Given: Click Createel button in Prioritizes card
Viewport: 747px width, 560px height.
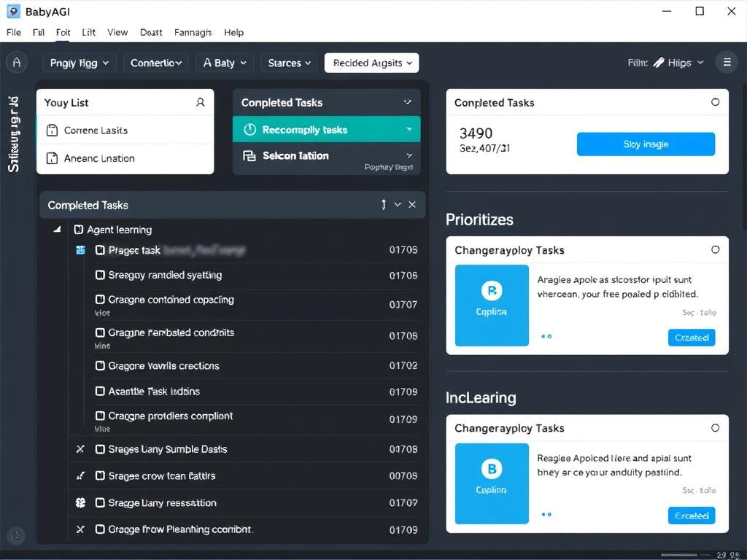Looking at the screenshot, I should pyautogui.click(x=692, y=338).
